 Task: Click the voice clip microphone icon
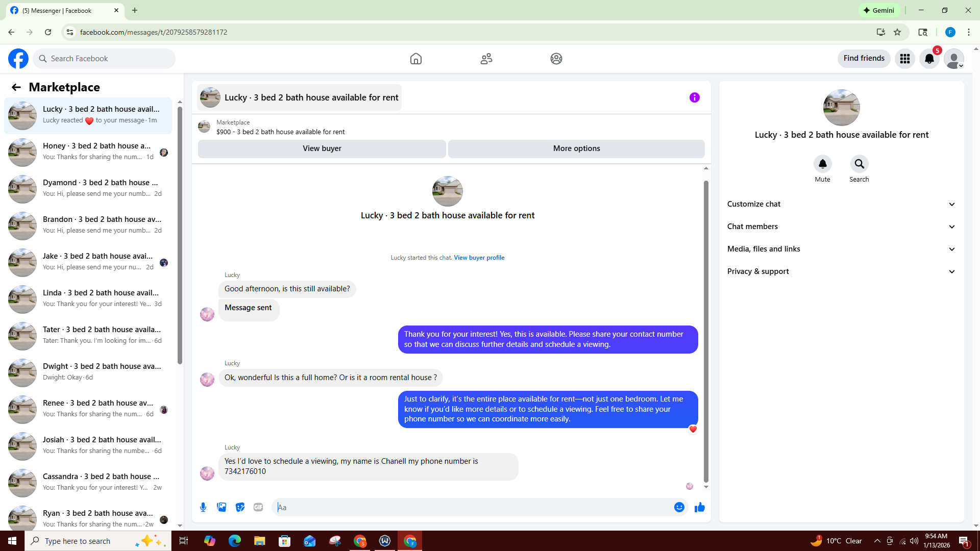203,507
